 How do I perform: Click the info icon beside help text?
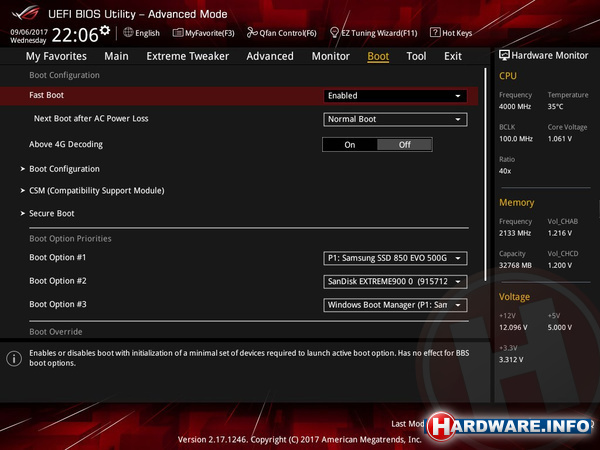pyautogui.click(x=14, y=359)
